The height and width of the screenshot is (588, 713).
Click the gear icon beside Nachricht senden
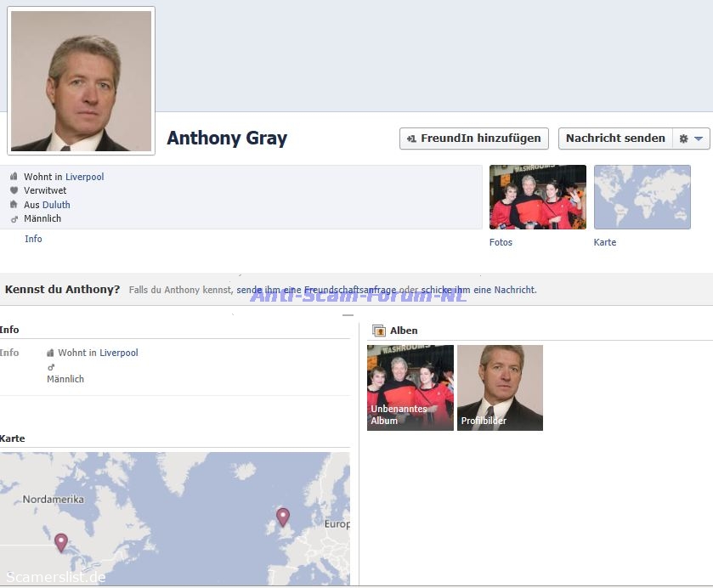tap(683, 139)
